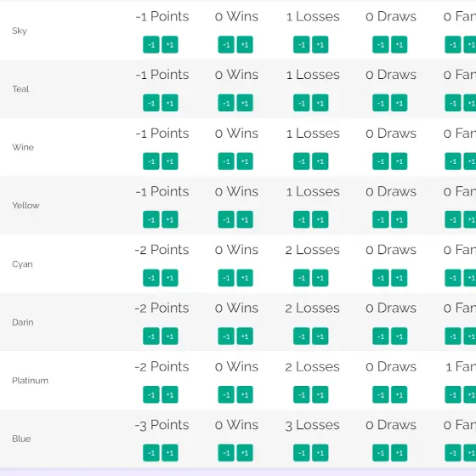Remove one from Blue's Losses
Screen dimensions: 476x476
point(302,452)
